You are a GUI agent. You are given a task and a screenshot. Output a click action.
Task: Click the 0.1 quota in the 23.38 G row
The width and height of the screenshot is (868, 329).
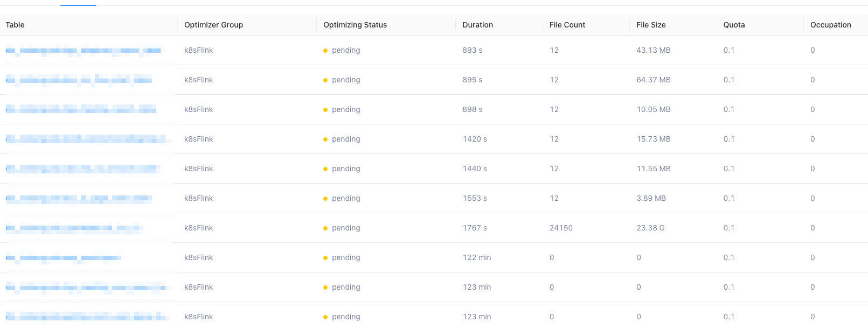tap(729, 228)
